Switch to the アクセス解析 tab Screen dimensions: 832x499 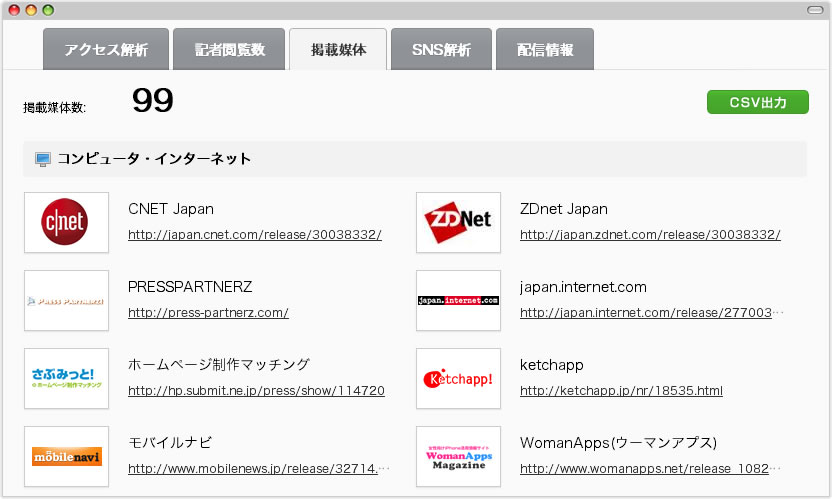click(x=106, y=50)
